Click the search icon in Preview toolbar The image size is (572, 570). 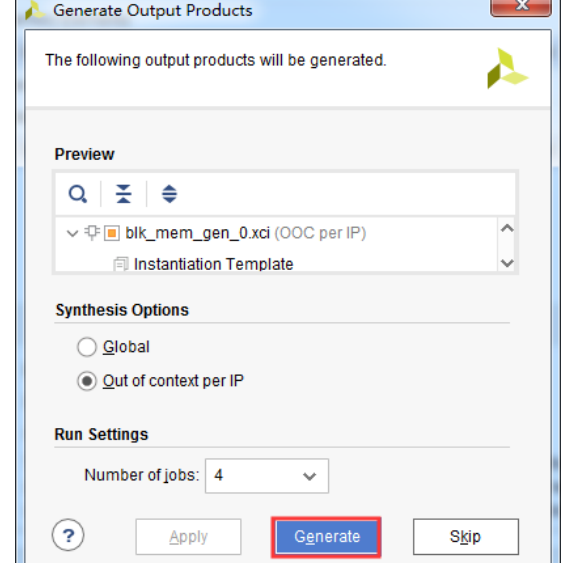click(x=78, y=194)
